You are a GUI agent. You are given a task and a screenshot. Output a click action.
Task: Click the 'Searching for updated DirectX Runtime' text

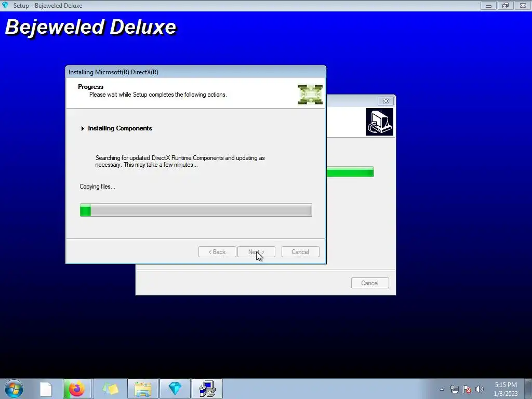(180, 161)
